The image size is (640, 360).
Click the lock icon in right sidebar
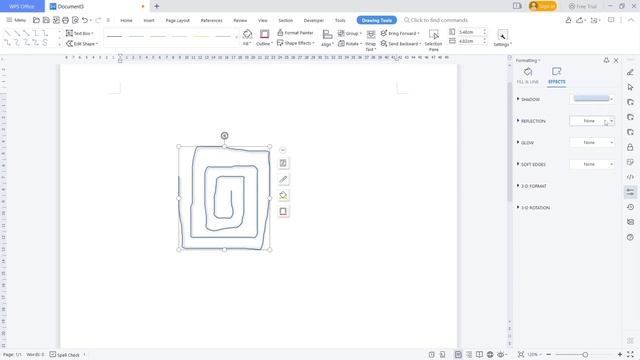click(630, 147)
